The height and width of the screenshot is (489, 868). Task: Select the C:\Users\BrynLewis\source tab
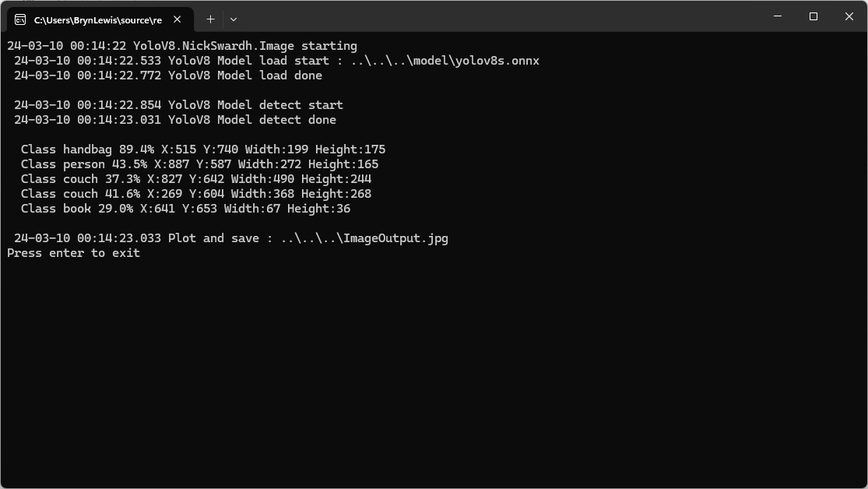tap(97, 19)
